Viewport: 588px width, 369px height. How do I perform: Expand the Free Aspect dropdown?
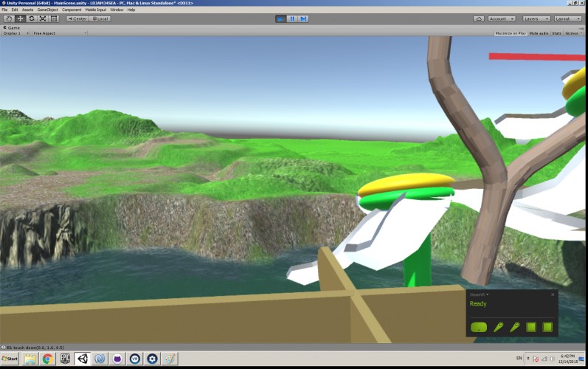[60, 33]
